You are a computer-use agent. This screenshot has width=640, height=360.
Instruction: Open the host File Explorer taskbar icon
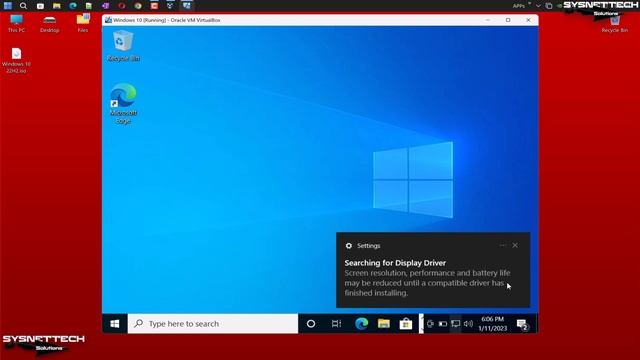56,6
